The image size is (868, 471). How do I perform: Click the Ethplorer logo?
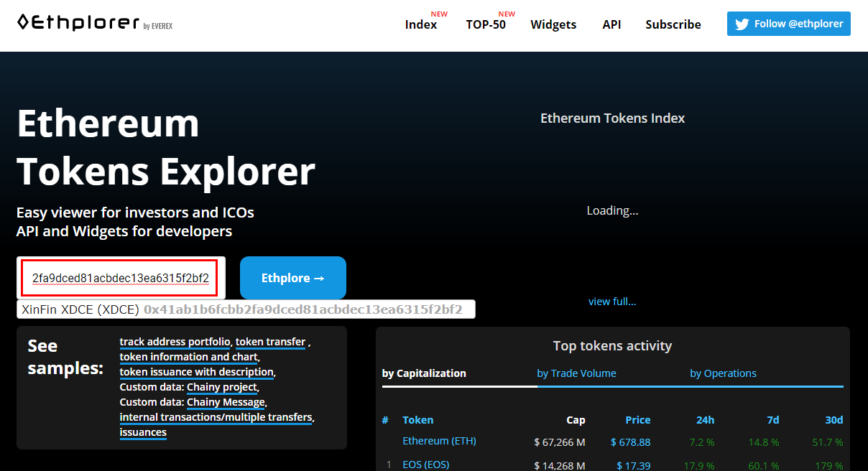coord(78,23)
